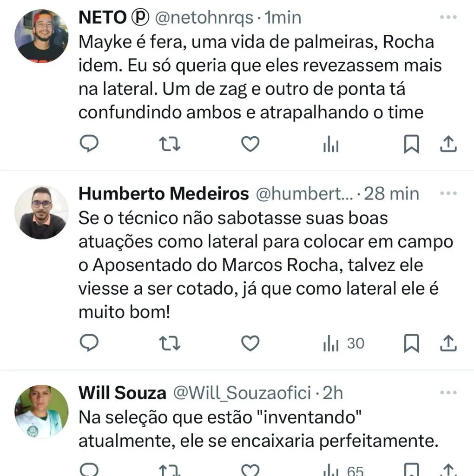The width and height of the screenshot is (474, 476).
Task: Like Humberto Medeiros' tweet
Action: [x=251, y=344]
